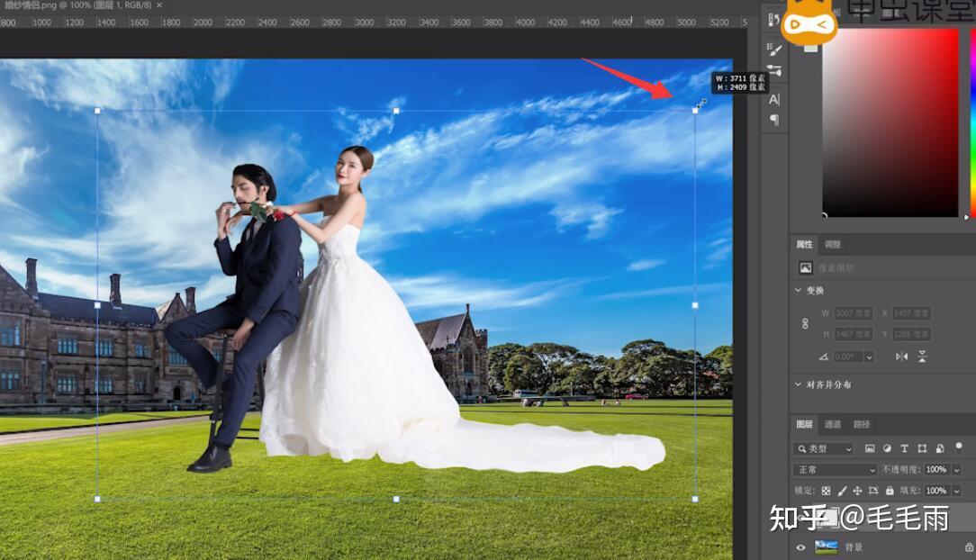
Task: Open the Paragraph panel icon
Action: (x=773, y=120)
